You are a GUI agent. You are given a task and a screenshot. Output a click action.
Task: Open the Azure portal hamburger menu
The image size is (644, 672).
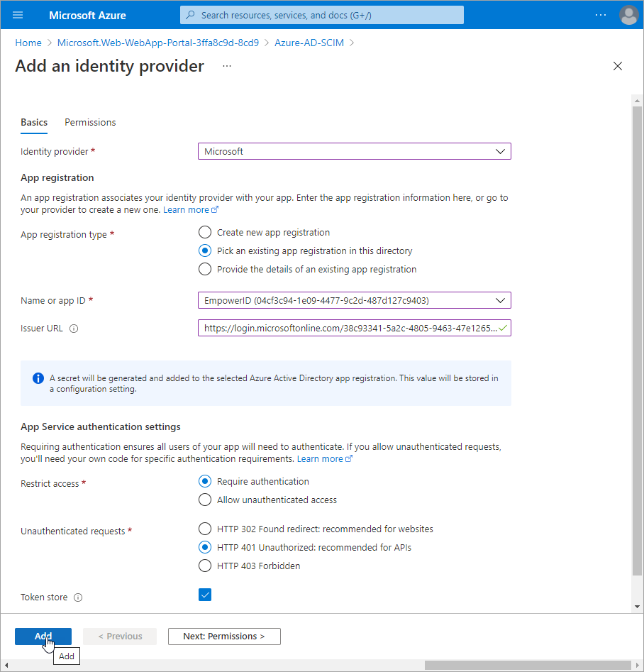[18, 15]
